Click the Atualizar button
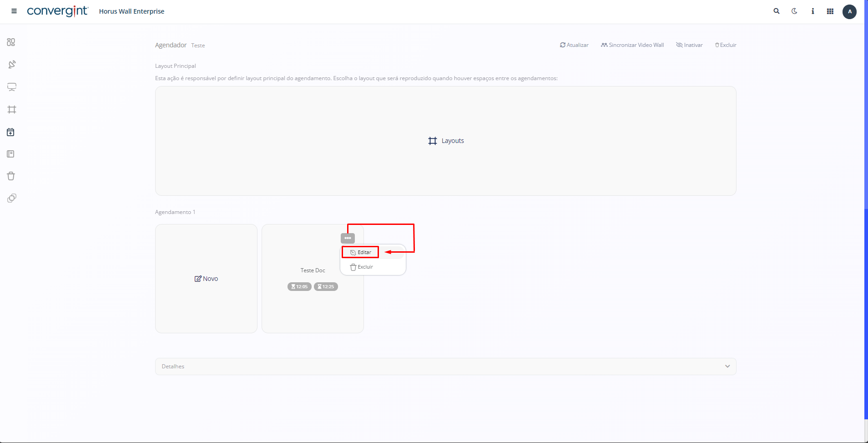 point(574,45)
